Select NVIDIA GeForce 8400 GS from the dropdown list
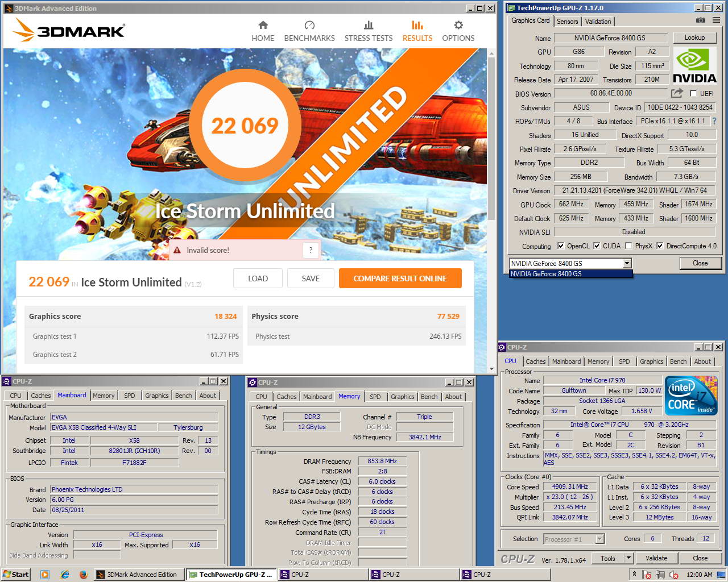 (570, 274)
